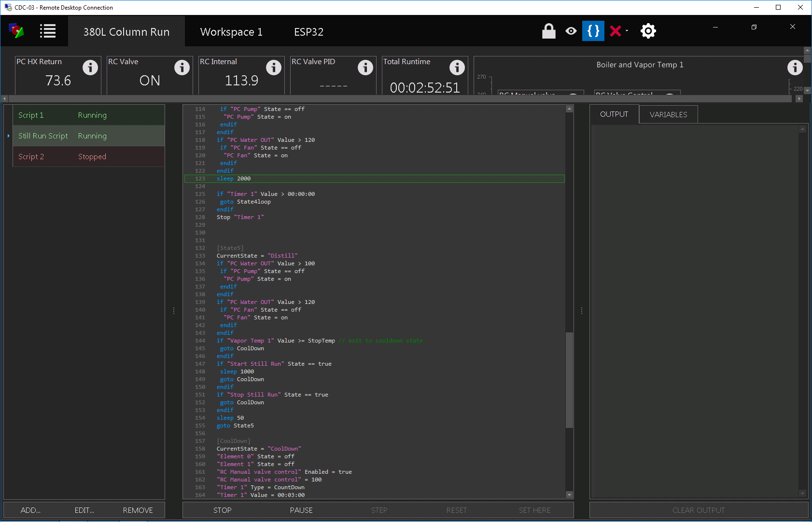This screenshot has width=812, height=522.
Task: Click the RC Internal value 113.9
Action: 241,81
